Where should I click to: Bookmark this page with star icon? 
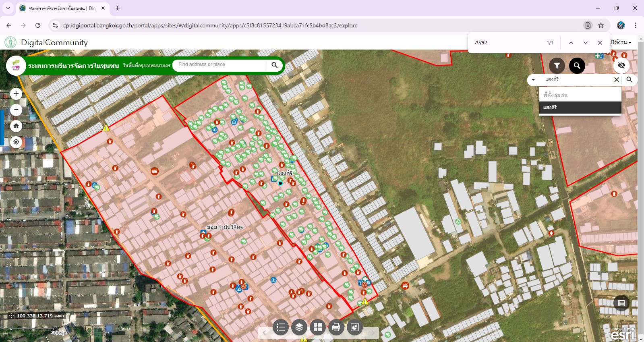[x=601, y=25]
